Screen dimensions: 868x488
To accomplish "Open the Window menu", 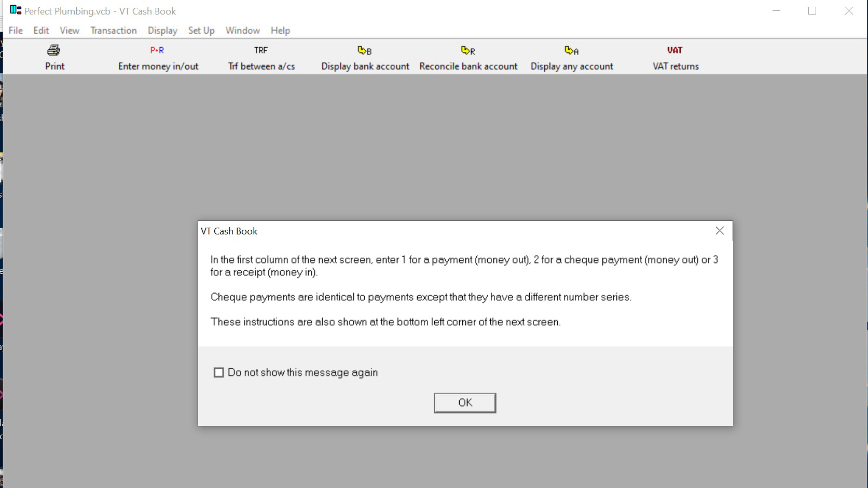I will 243,31.
